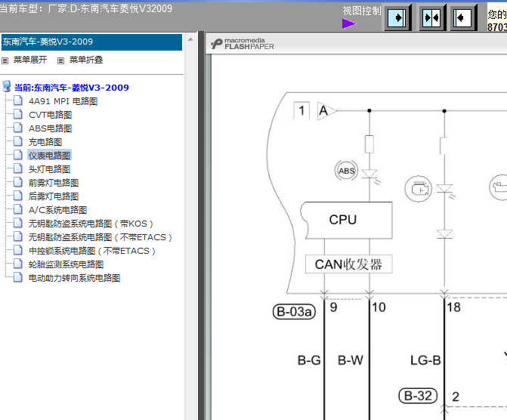Image resolution: width=507 pixels, height=420 pixels.
Task: Click the page icon for 无钥匙防盗系统电路图（不带ETACS）
Action: tap(18, 236)
